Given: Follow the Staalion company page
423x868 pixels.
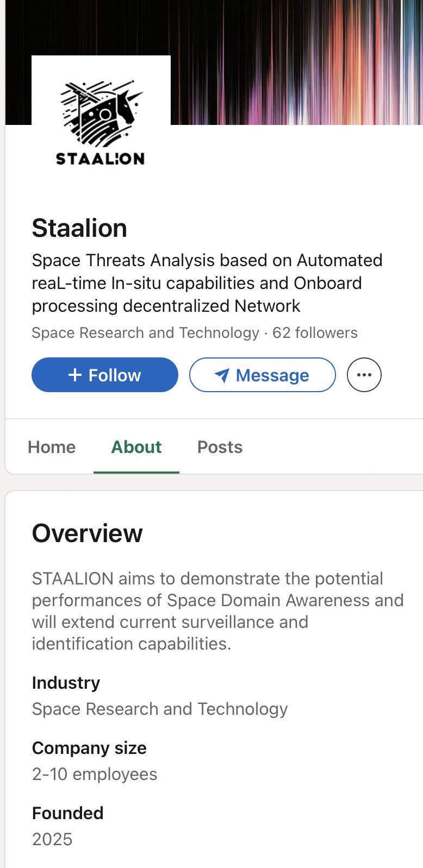Looking at the screenshot, I should [105, 375].
